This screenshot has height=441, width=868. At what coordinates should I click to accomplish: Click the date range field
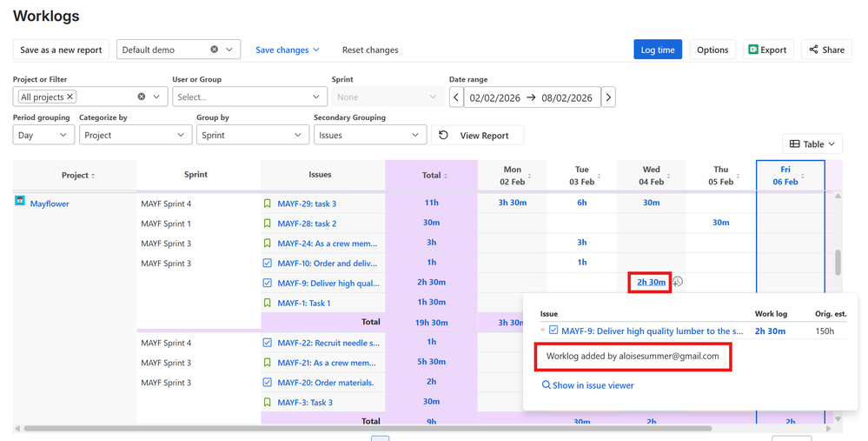[x=532, y=97]
